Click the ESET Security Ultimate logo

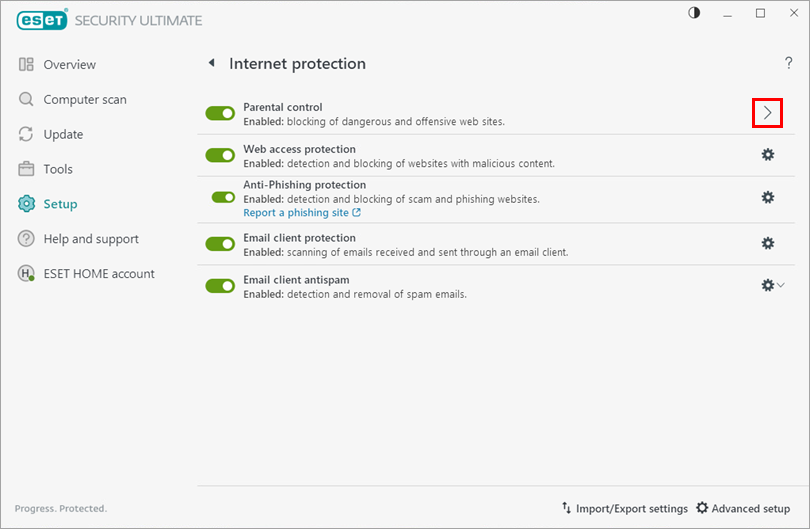(109, 20)
